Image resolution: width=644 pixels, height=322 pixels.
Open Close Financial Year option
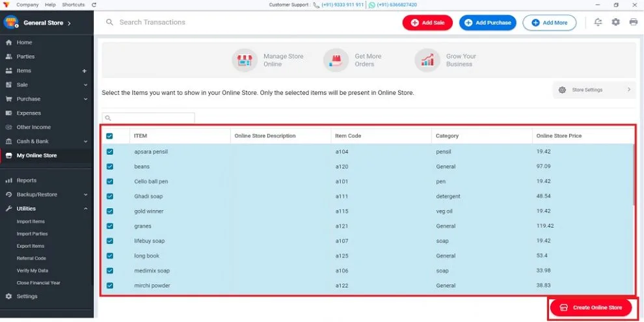point(38,282)
